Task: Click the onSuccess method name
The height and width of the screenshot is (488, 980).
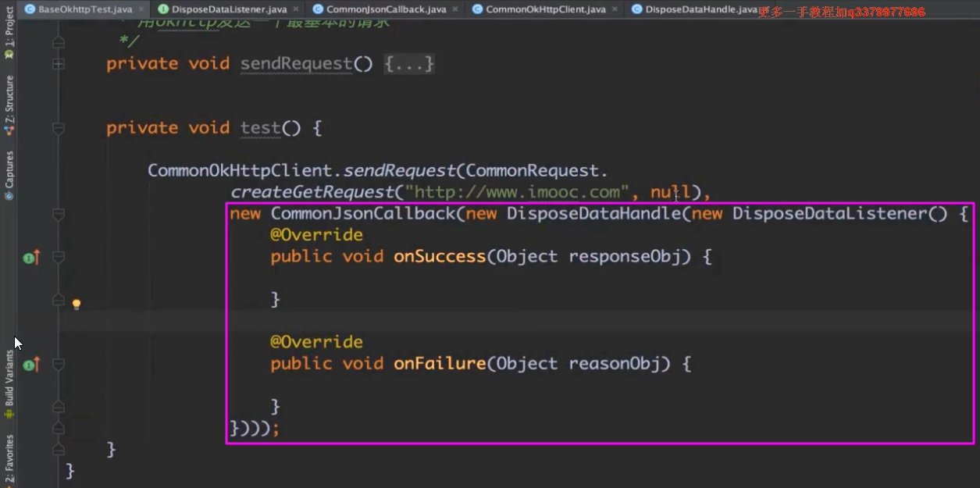Action: click(x=440, y=257)
